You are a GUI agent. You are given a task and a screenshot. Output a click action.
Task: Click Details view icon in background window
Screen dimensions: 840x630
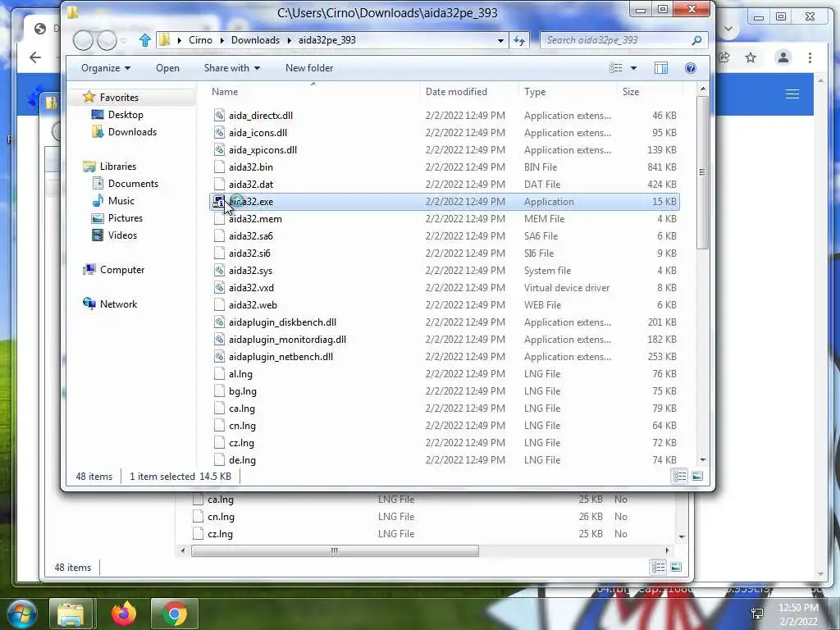(659, 567)
